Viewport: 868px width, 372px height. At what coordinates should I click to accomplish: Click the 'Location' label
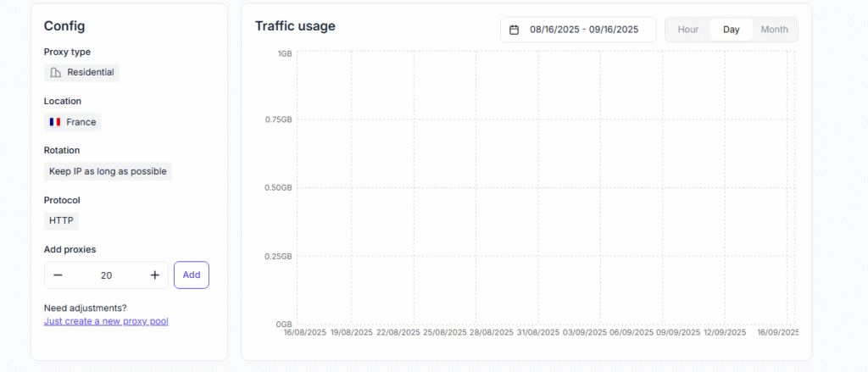[63, 102]
